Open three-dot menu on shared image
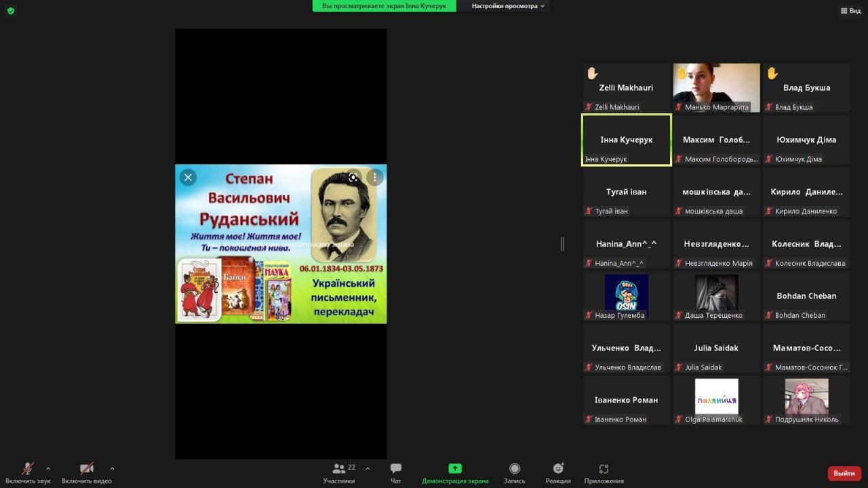Screen dimensions: 868x488 click(375, 178)
